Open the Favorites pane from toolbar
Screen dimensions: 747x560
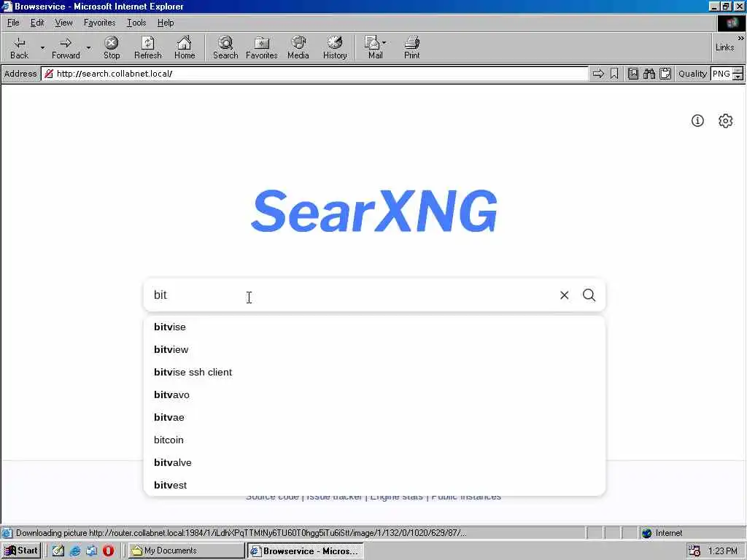coord(262,47)
